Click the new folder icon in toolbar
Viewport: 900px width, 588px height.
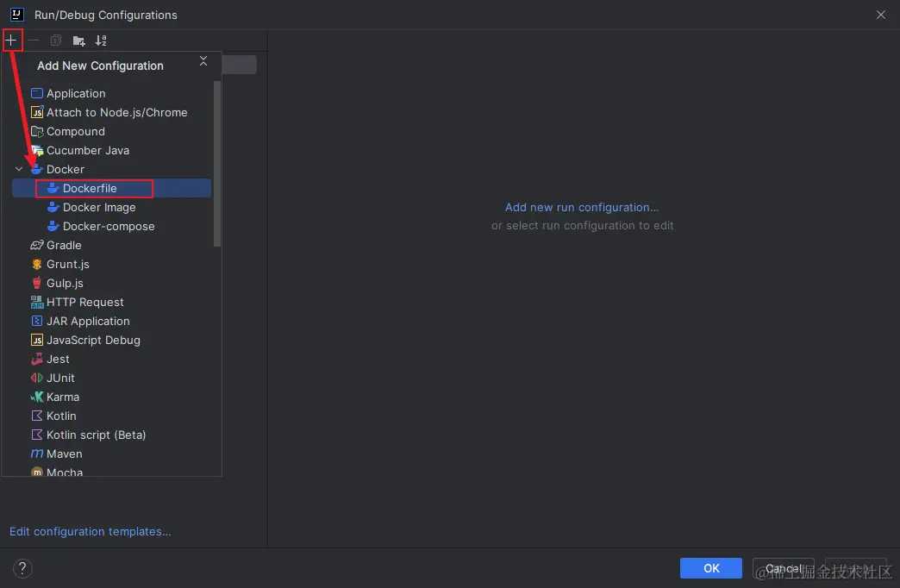tap(78, 41)
